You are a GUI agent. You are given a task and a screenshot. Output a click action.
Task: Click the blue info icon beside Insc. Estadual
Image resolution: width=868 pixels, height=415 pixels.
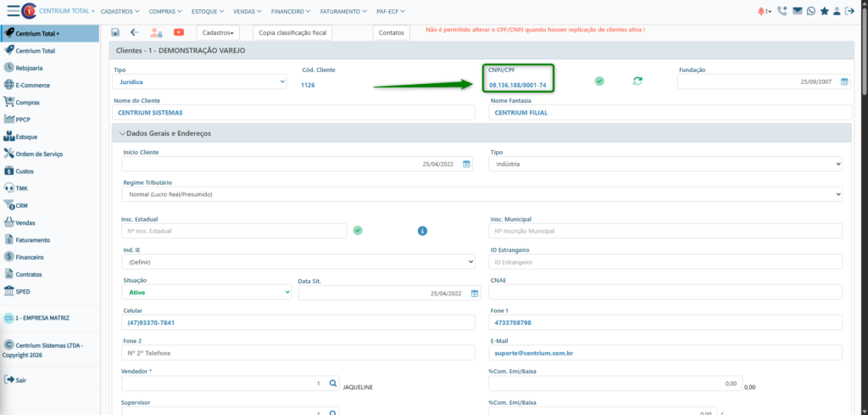click(422, 230)
